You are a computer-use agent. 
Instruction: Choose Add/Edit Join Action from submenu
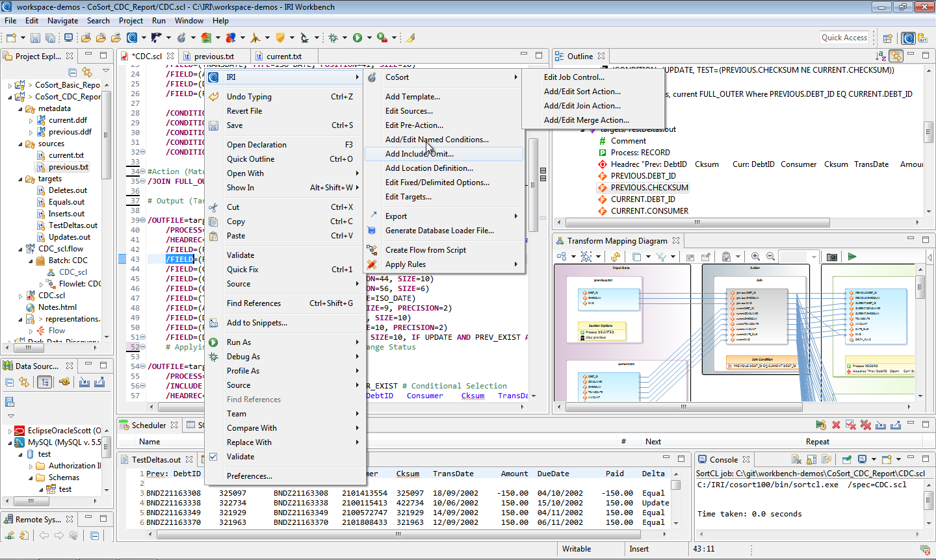pyautogui.click(x=582, y=106)
